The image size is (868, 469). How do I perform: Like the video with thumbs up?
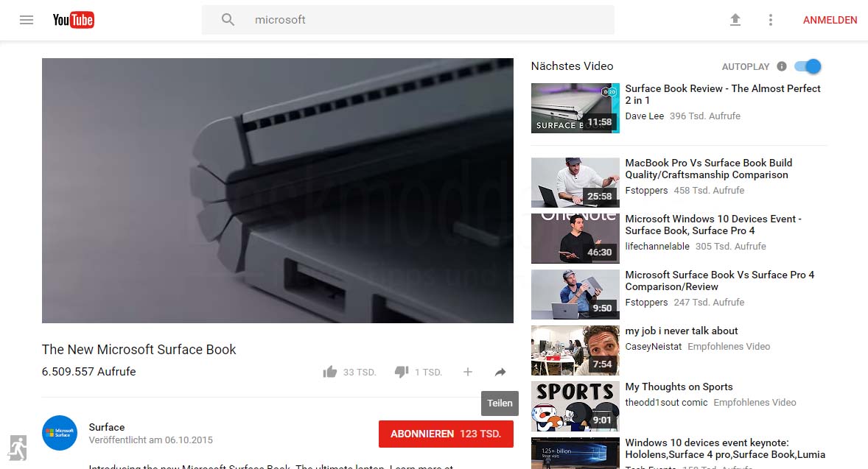tap(330, 373)
